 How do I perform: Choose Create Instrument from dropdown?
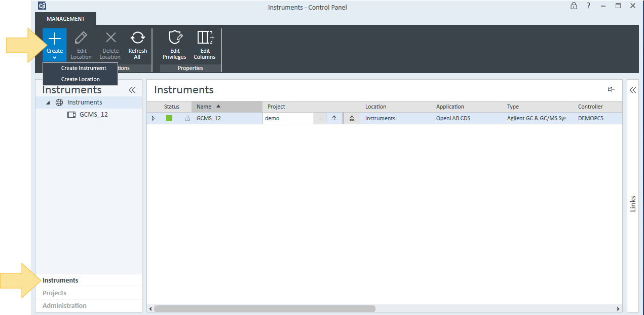84,68
